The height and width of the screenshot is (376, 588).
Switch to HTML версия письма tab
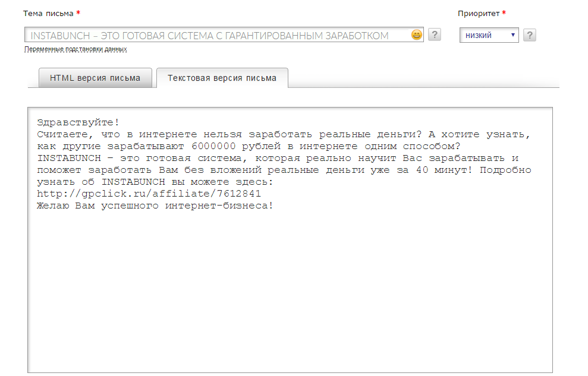(x=95, y=78)
